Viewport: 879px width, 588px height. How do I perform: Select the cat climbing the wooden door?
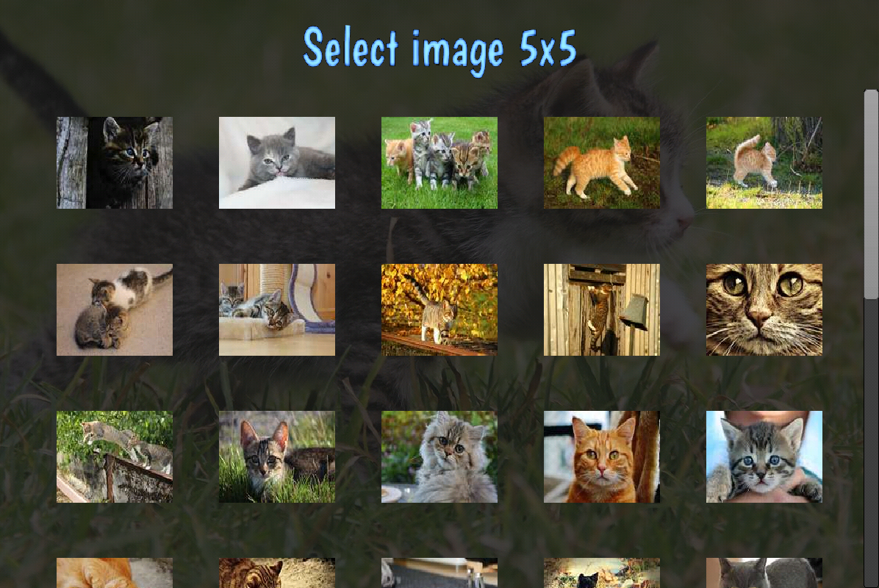(601, 309)
